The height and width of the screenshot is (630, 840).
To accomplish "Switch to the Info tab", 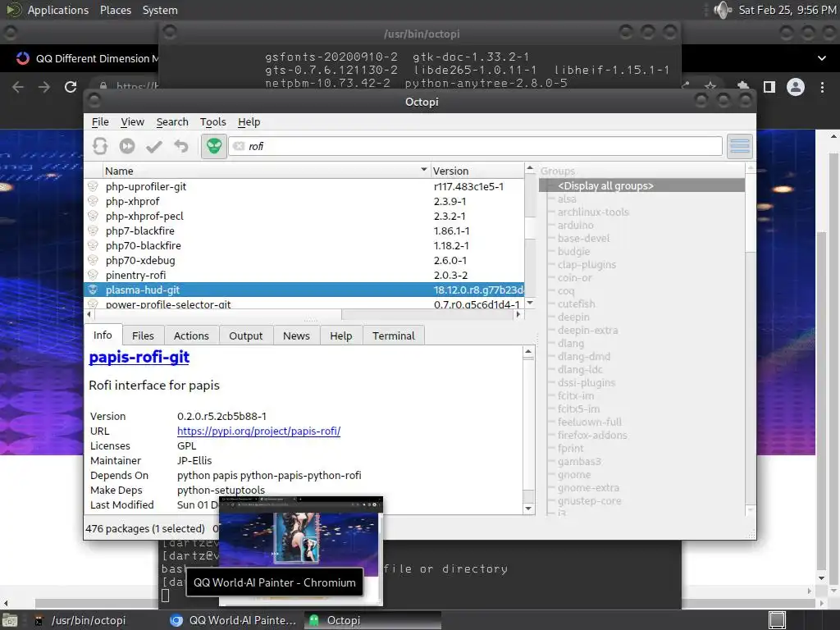I will click(103, 336).
